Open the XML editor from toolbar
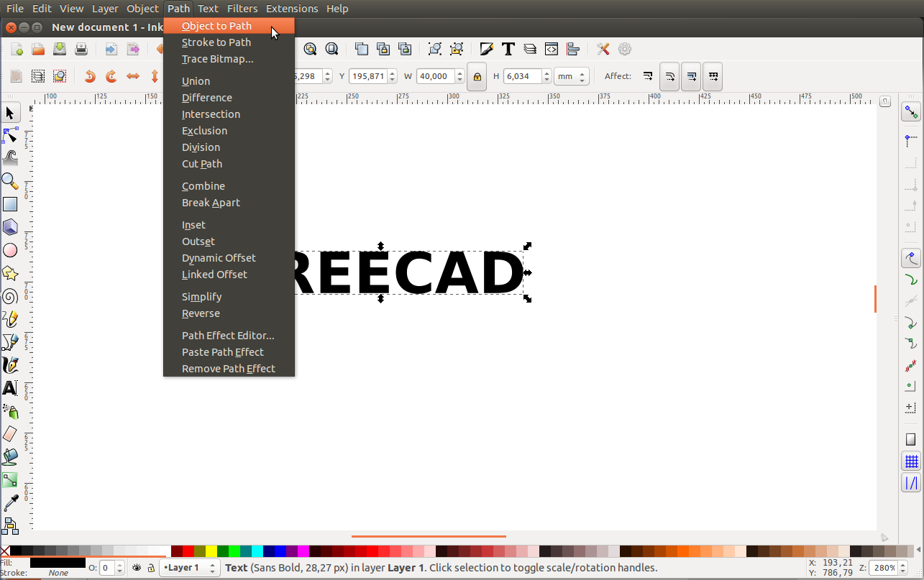 [x=552, y=49]
